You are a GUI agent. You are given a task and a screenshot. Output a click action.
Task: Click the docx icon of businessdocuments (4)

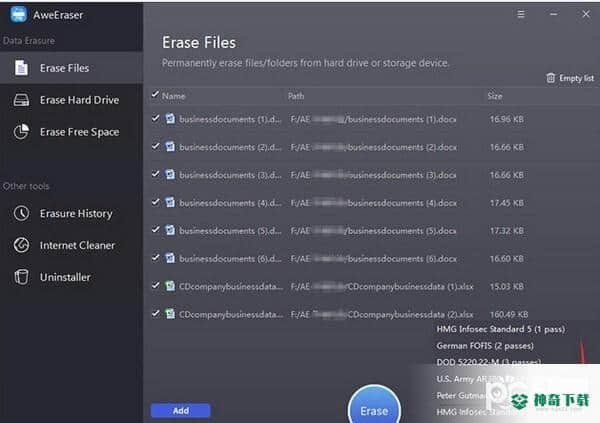coord(170,203)
